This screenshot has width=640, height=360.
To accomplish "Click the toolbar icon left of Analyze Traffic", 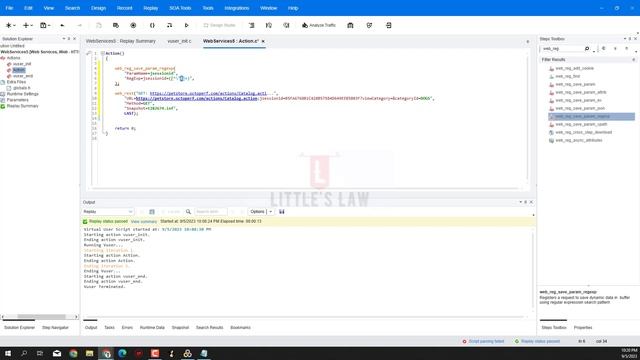I will 286,25.
